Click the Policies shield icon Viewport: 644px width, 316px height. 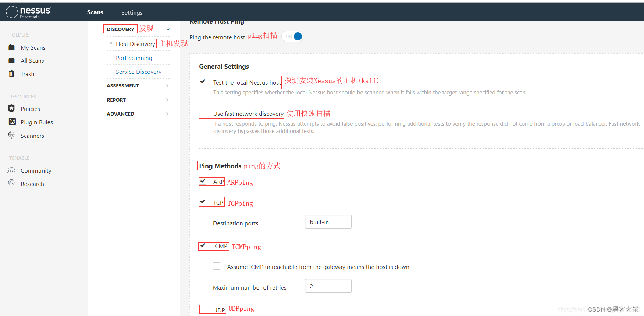tap(12, 109)
